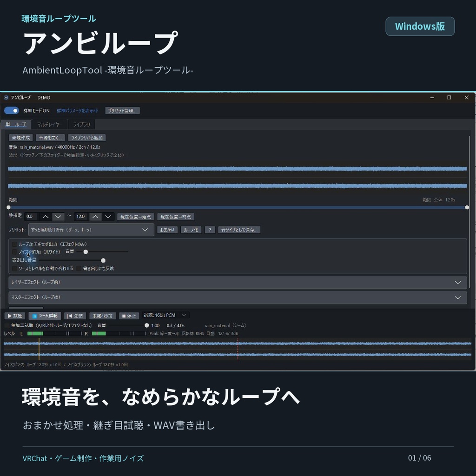Viewport: 476px width, 476px height.
Task: Stop playback with the 停止 button
Action: [x=129, y=316]
